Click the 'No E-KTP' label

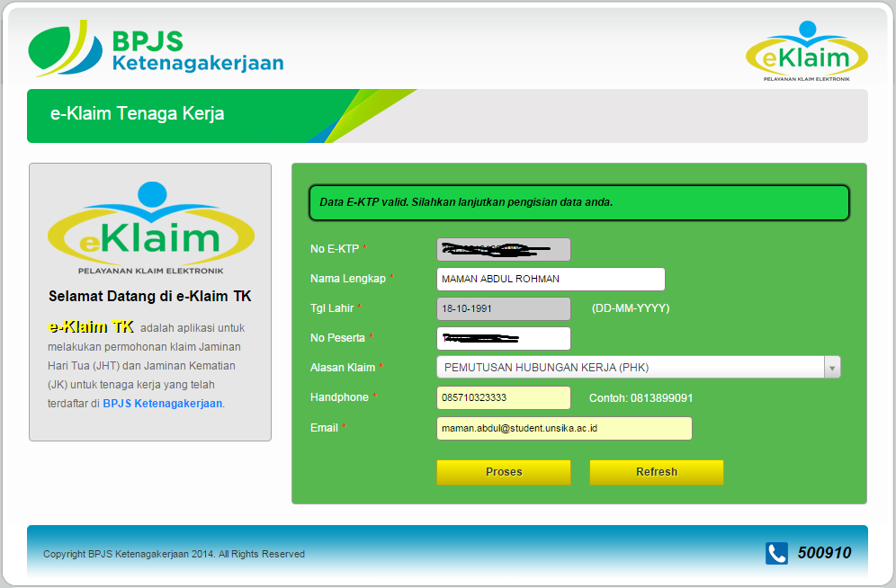pos(335,249)
